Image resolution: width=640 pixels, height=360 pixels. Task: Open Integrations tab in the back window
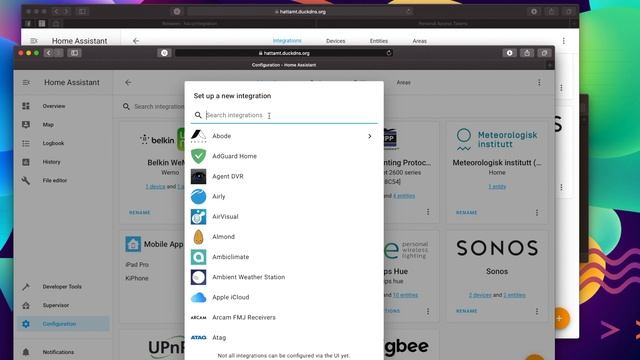[287, 41]
